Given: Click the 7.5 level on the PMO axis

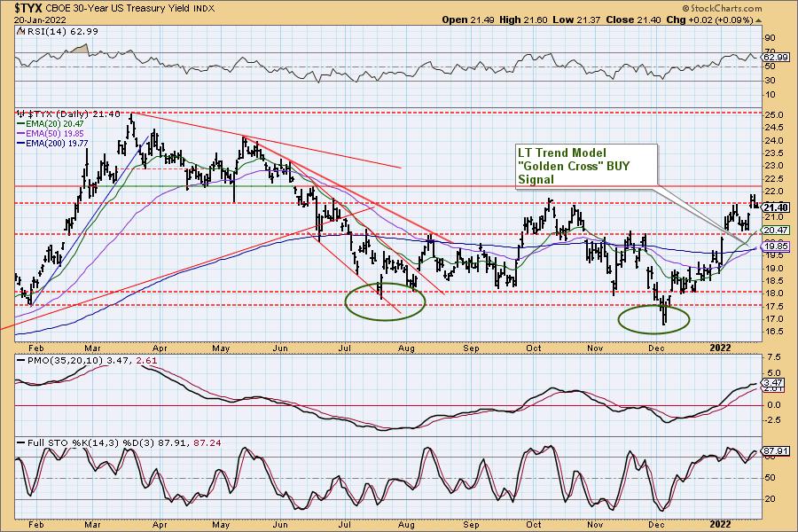Looking at the screenshot, I should coord(773,356).
